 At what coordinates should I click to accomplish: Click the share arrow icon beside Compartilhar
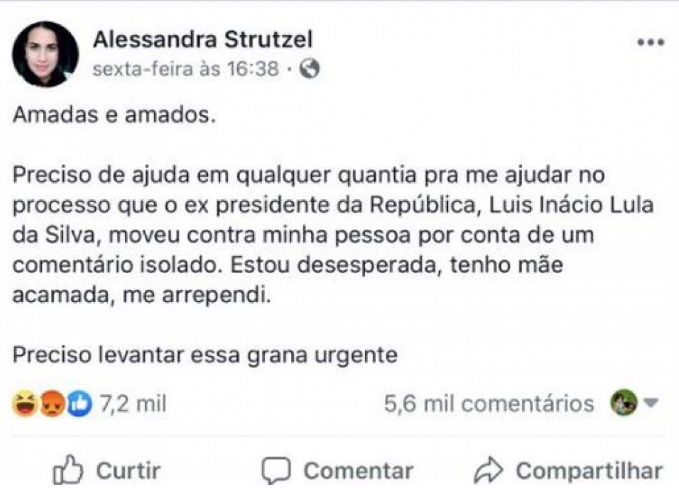[489, 470]
